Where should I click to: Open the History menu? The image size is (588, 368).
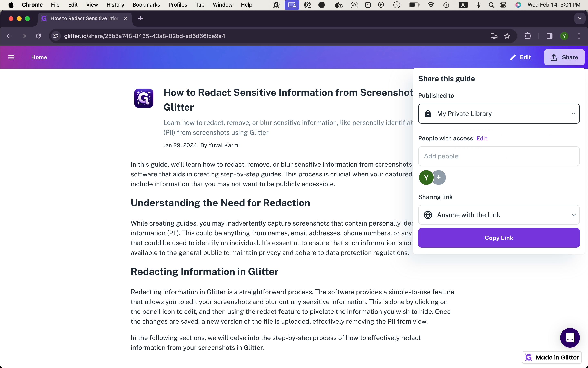[115, 5]
